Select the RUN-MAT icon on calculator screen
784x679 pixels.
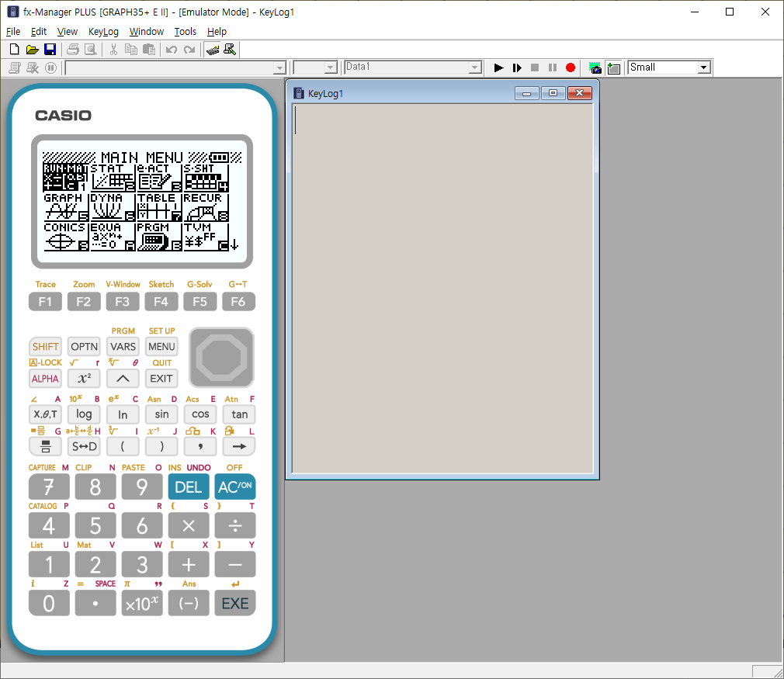pos(65,178)
